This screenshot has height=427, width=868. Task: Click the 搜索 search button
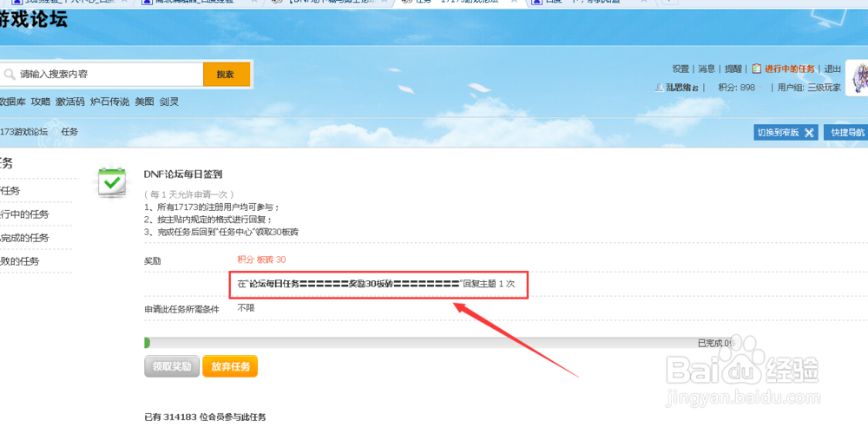(227, 75)
